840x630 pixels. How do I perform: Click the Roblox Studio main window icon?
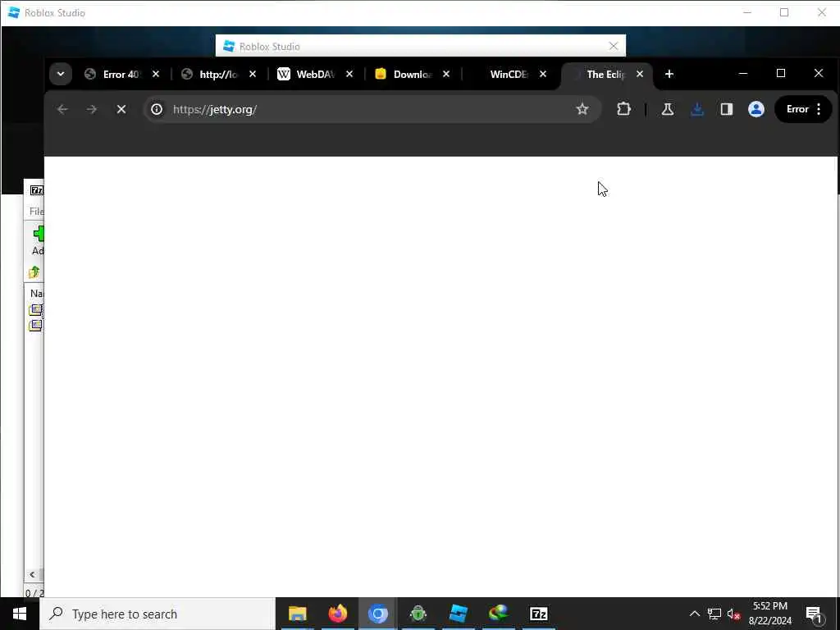[14, 12]
